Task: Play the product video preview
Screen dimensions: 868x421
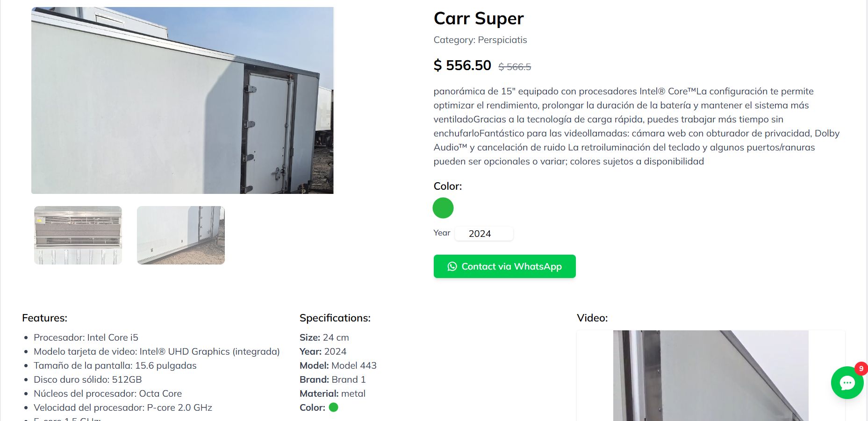Action: coord(710,376)
